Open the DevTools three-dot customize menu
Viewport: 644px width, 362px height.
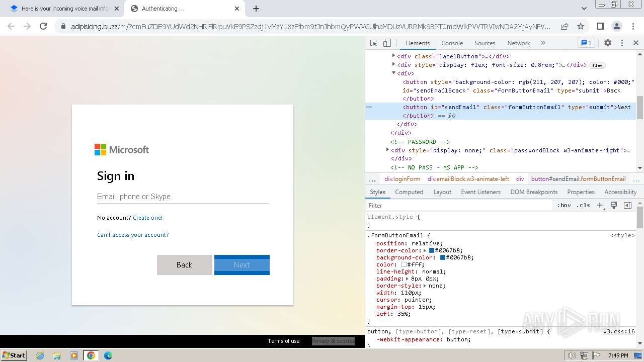(x=622, y=43)
